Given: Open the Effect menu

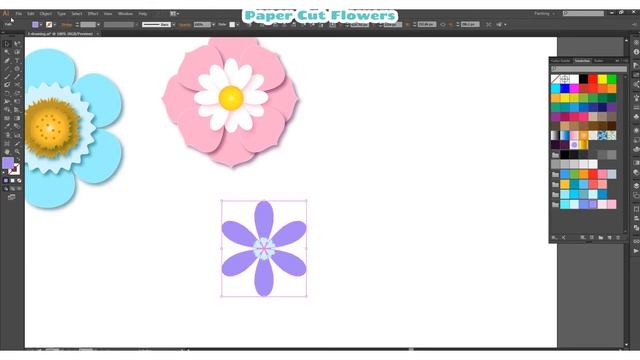Looking at the screenshot, I should [93, 13].
